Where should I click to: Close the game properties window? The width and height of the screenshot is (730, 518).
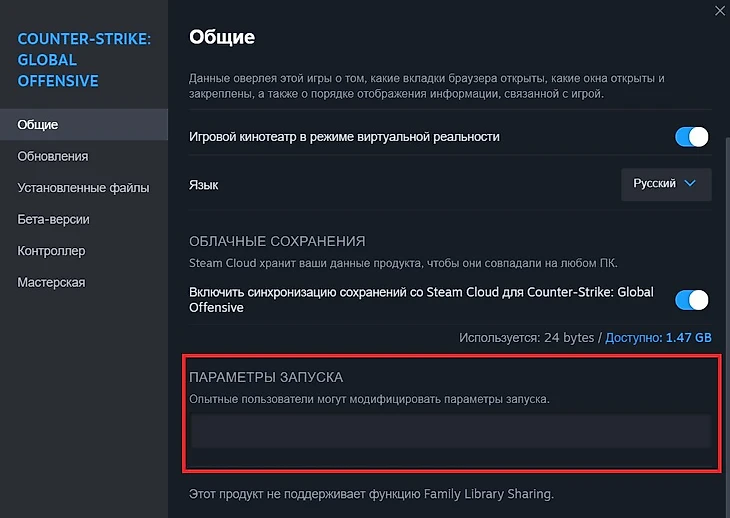(720, 10)
